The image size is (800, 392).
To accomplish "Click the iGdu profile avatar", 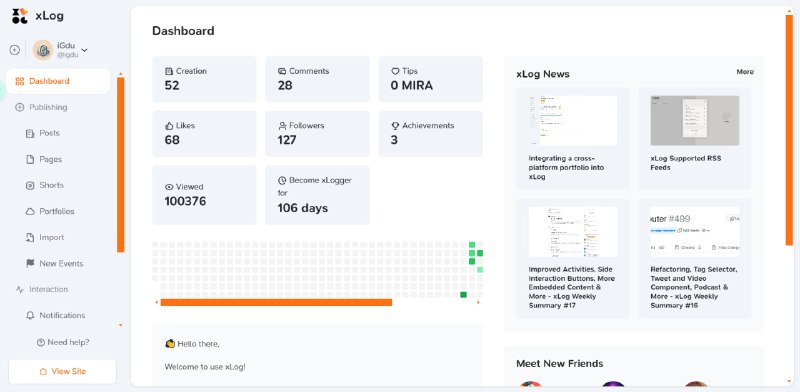I will point(43,50).
